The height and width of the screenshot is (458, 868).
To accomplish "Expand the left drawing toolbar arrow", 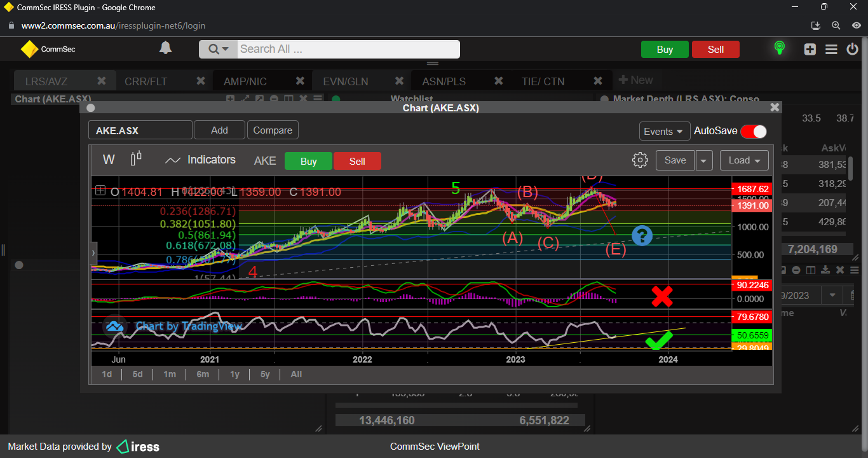I will 94,253.
